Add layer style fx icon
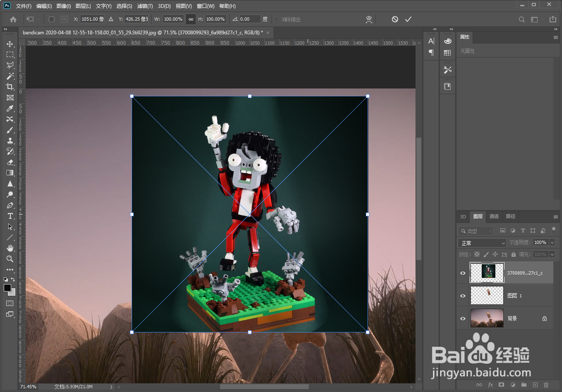562x392 pixels. 490,385
